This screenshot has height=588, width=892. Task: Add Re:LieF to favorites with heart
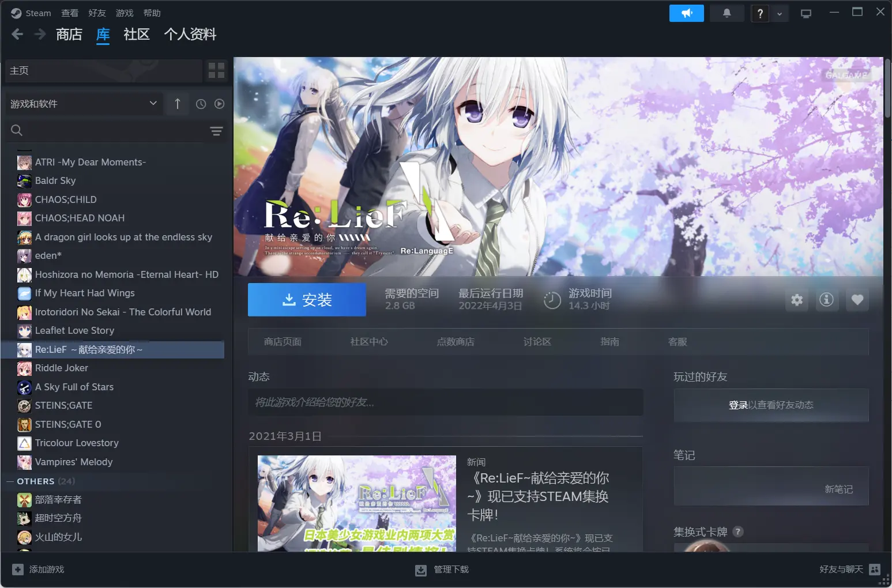pos(857,300)
